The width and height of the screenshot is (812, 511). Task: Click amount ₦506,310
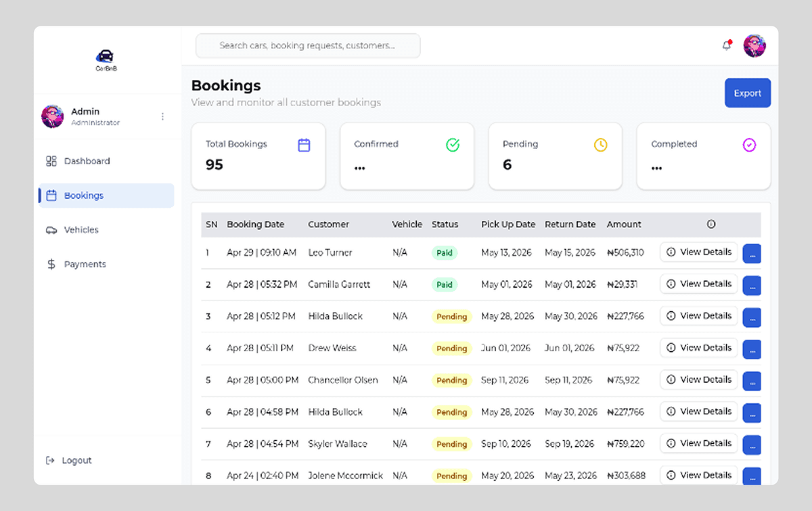[x=625, y=252]
